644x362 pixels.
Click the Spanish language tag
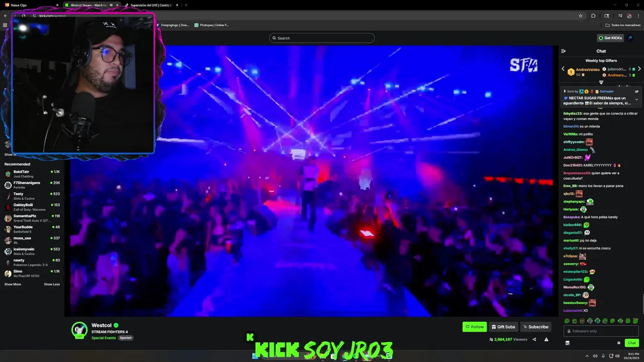[x=125, y=338]
